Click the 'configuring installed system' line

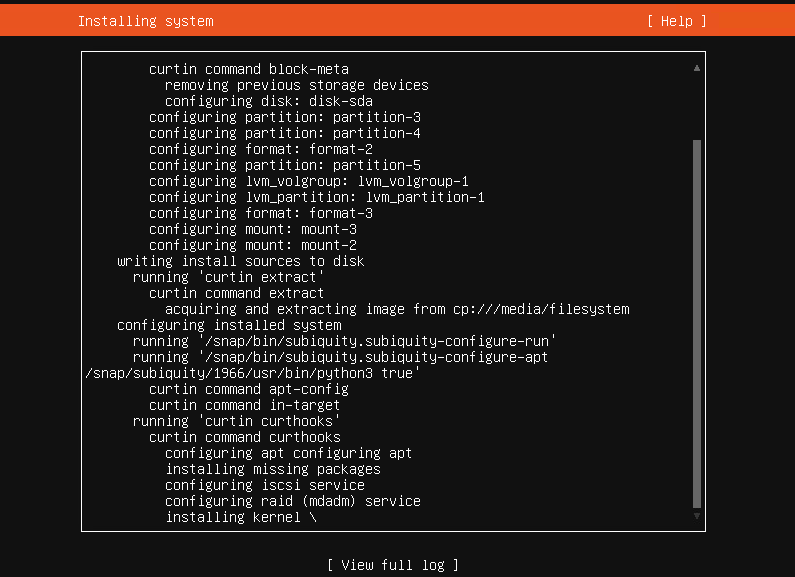[229, 325]
